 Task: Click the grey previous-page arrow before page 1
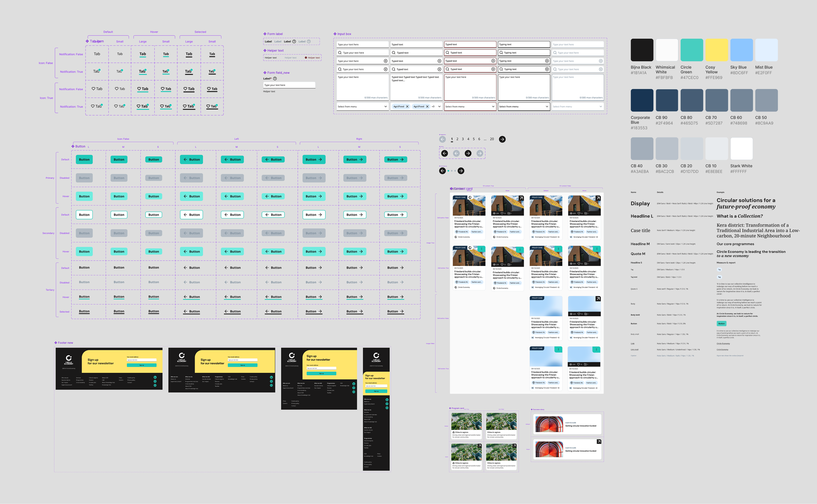pos(442,139)
